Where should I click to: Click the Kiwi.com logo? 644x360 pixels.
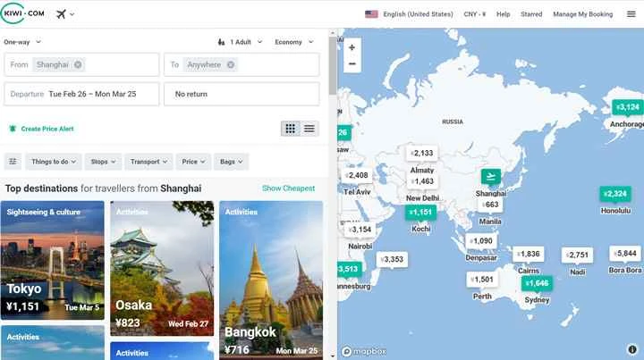pyautogui.click(x=24, y=14)
